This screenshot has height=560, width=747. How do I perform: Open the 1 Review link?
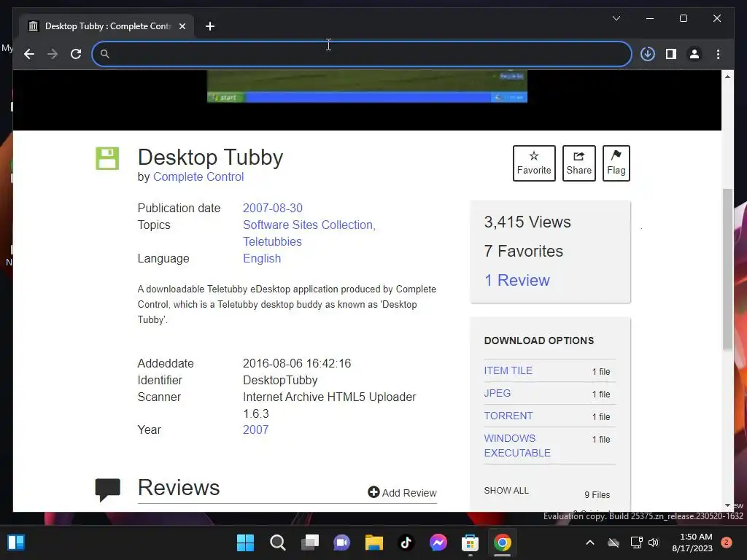[517, 280]
